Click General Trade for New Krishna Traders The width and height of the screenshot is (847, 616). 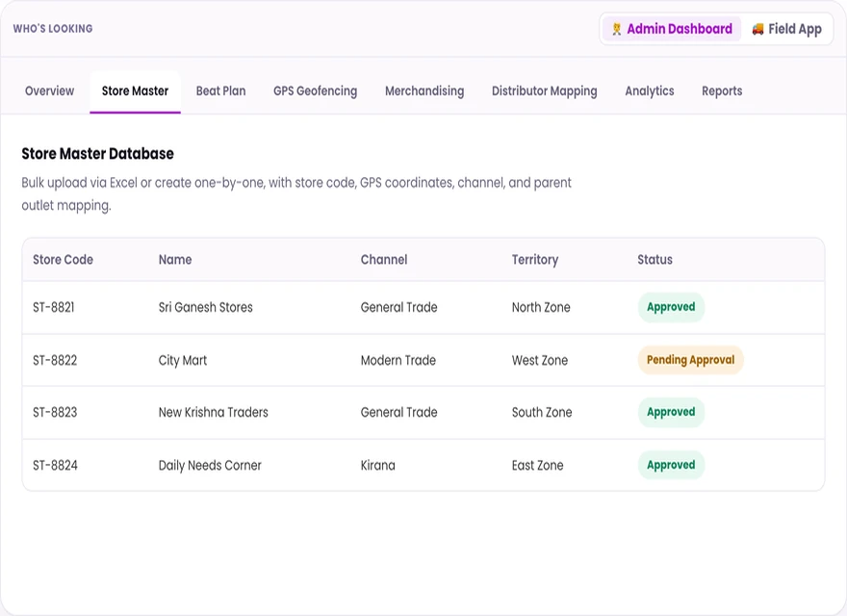[x=398, y=412]
